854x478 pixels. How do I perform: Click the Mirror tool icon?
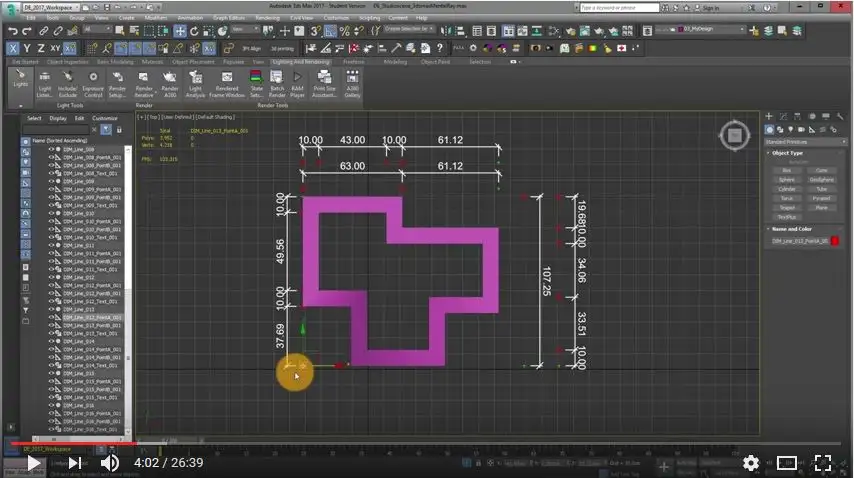[x=446, y=31]
